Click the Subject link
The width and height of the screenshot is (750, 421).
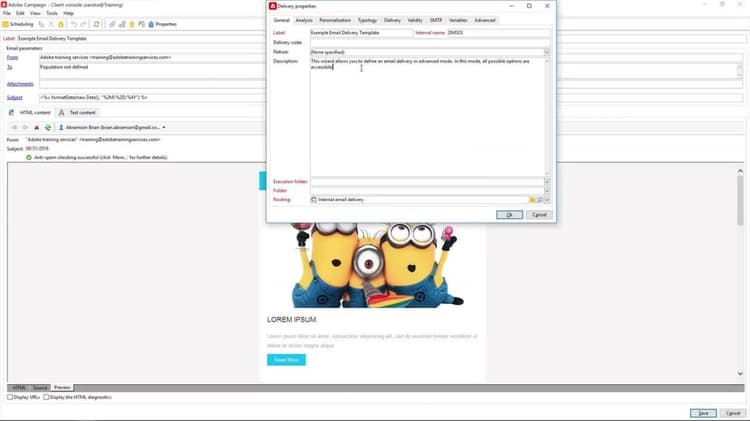pos(14,98)
